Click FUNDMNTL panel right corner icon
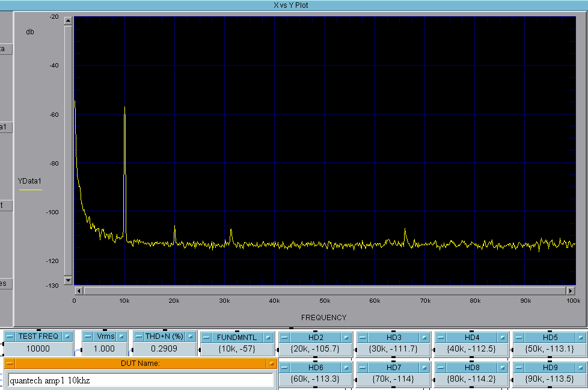Viewport: 588px width, 390px height. 268,338
